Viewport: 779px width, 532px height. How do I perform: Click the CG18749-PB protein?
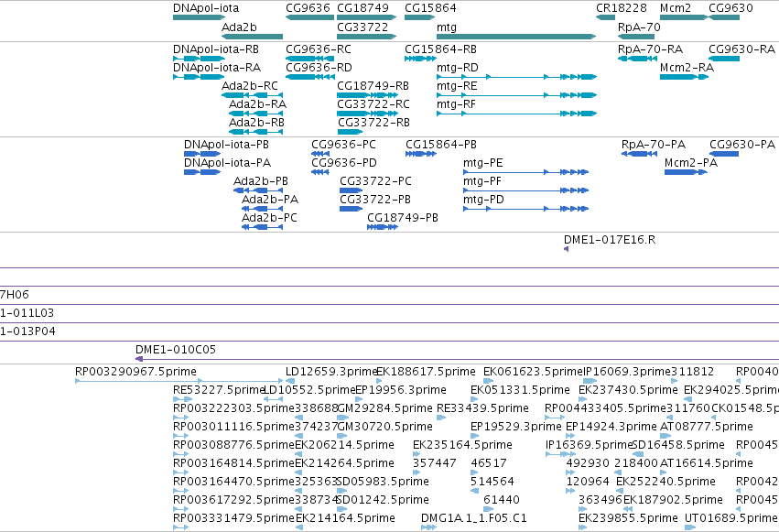tap(383, 227)
